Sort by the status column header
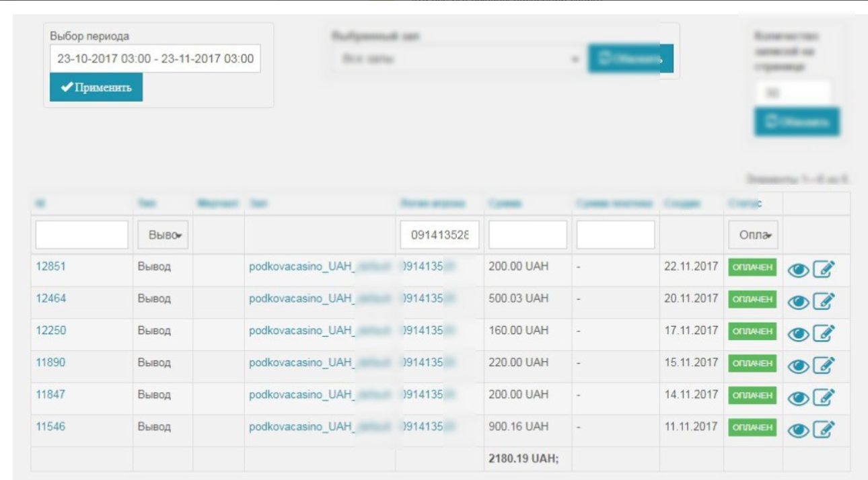 point(745,203)
